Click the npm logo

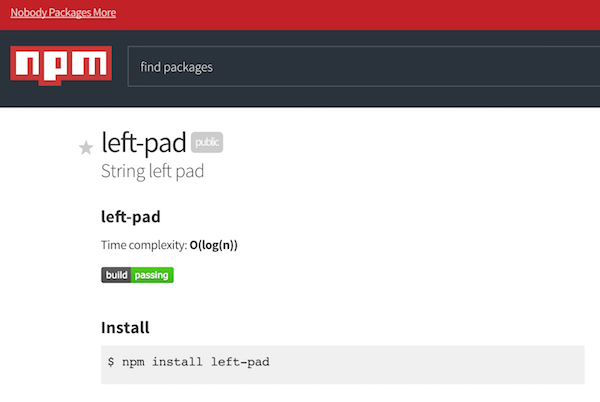tap(61, 65)
